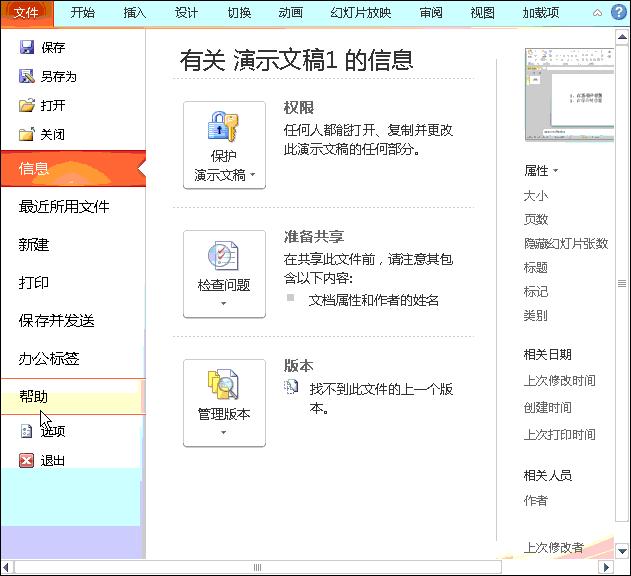Switch to the 插入 tab
The width and height of the screenshot is (631, 576).
click(134, 12)
